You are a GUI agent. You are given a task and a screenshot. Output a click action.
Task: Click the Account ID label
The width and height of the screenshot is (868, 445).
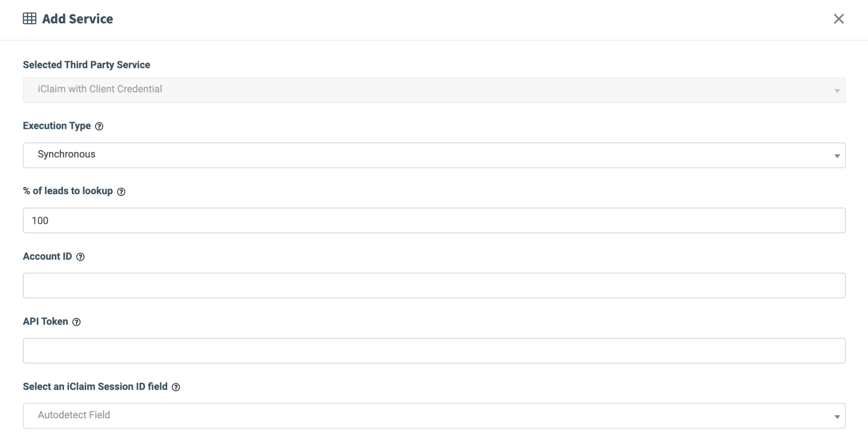click(x=47, y=256)
